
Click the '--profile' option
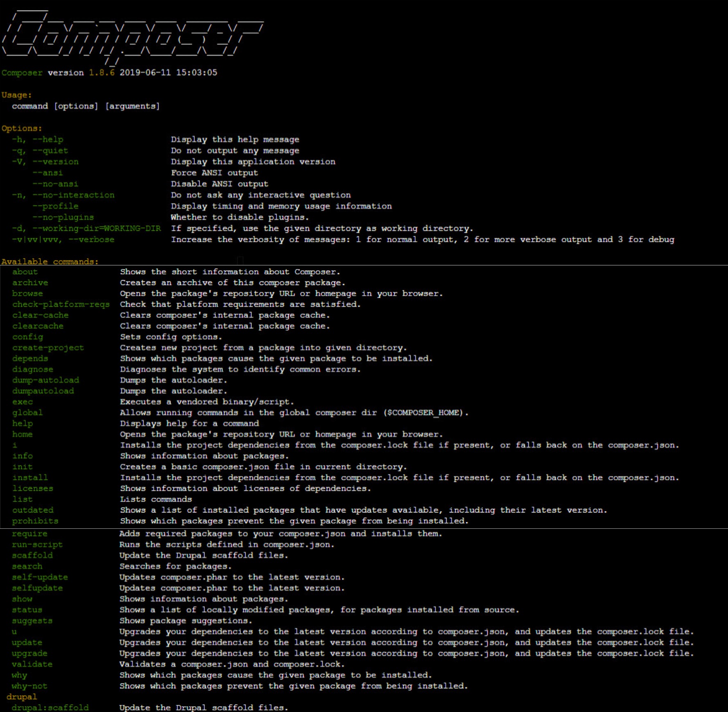[x=56, y=206]
